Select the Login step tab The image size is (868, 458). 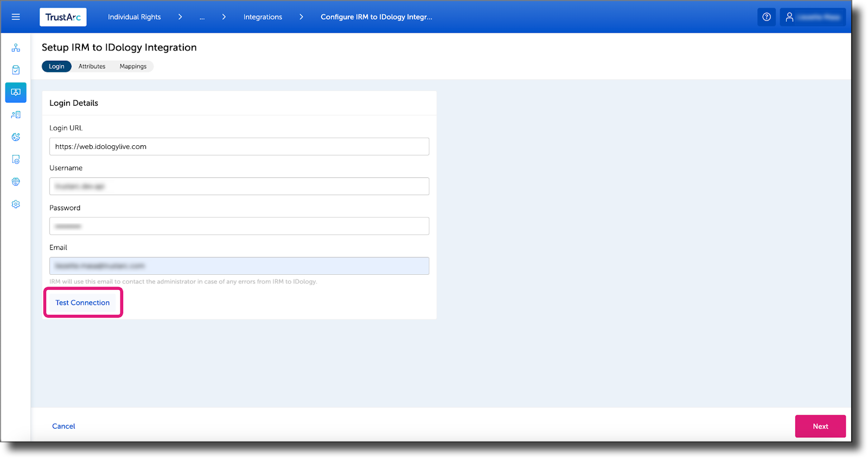coord(56,66)
